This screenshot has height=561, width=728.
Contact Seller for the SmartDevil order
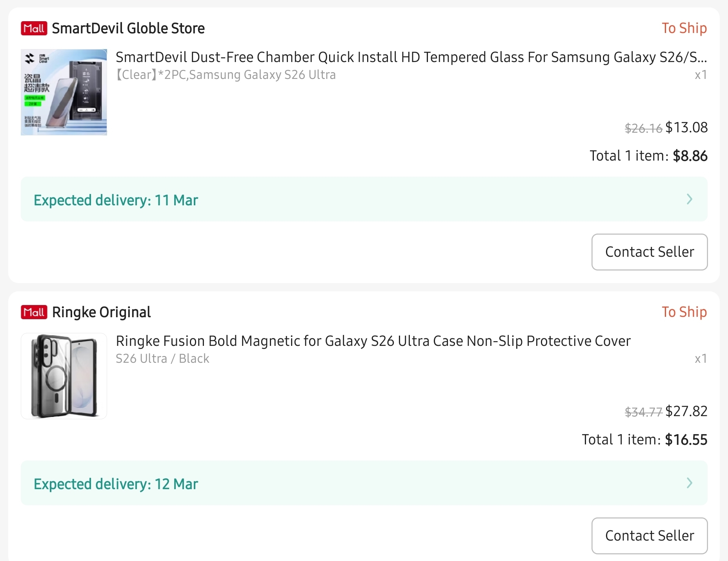[650, 252]
